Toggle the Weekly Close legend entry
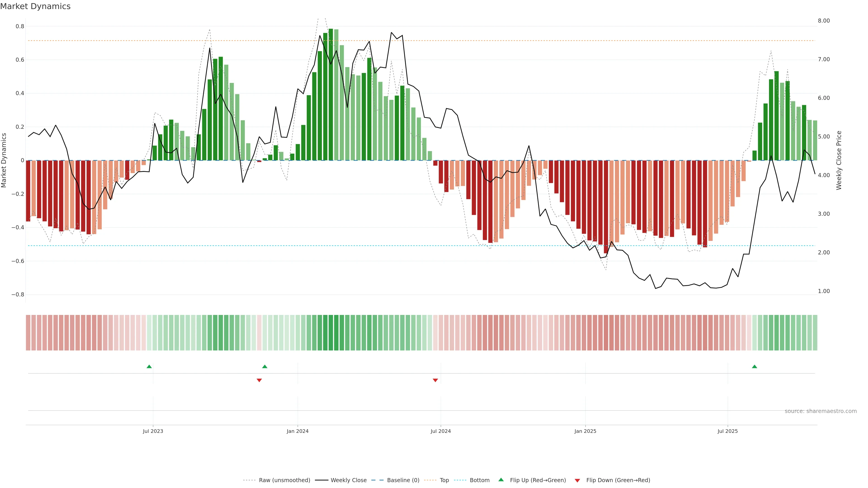This screenshot has width=868, height=488. pos(348,480)
